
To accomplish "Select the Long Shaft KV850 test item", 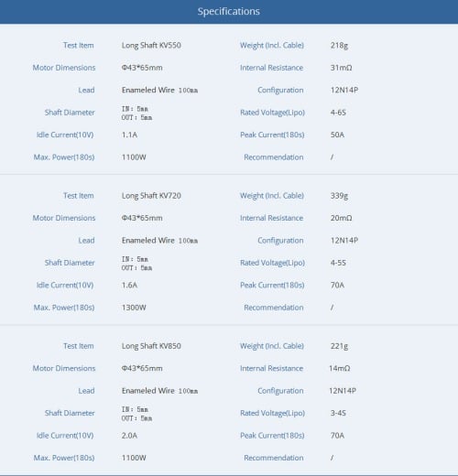I will (151, 346).
